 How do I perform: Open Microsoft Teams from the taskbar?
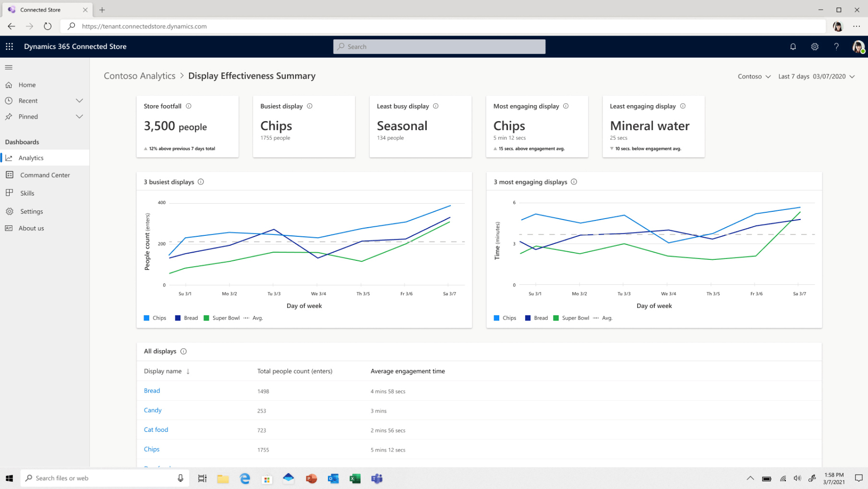coord(376,478)
